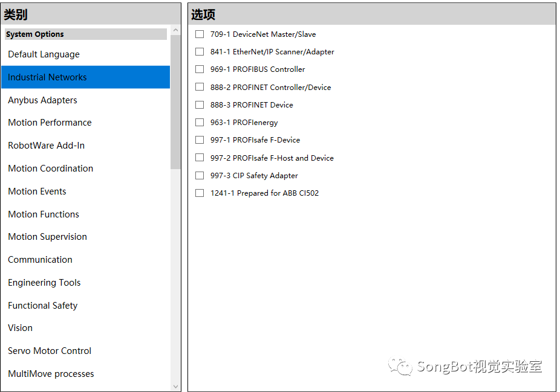
Task: Click category list scroll up arrow
Action: (x=175, y=30)
